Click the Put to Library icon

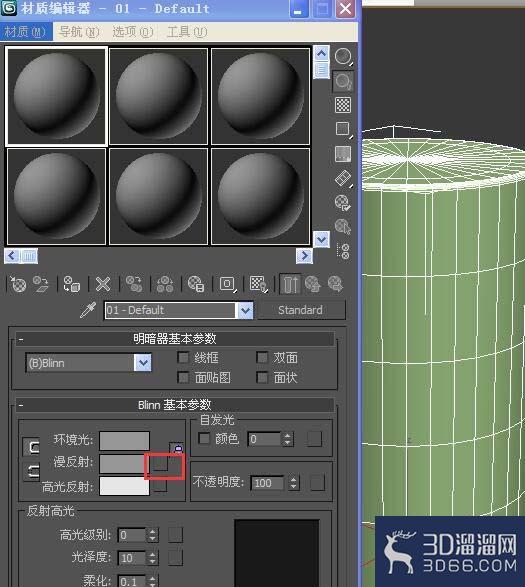coord(196,284)
